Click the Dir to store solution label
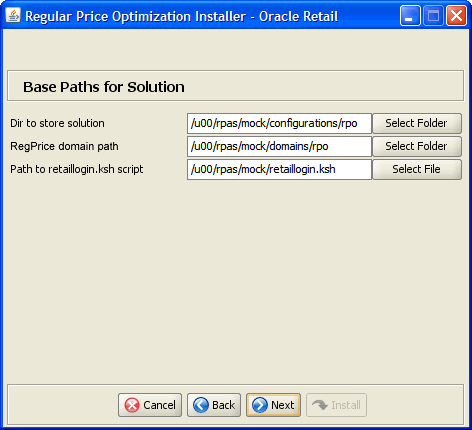The height and width of the screenshot is (430, 472). (57, 123)
